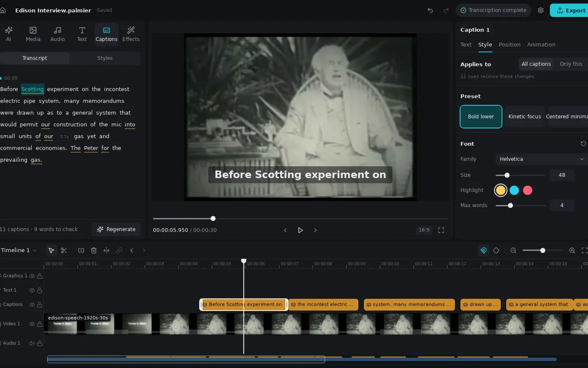Screen dimensions: 588x368
Task: Open the Timeline 1 dropdown
Action: pyautogui.click(x=19, y=250)
